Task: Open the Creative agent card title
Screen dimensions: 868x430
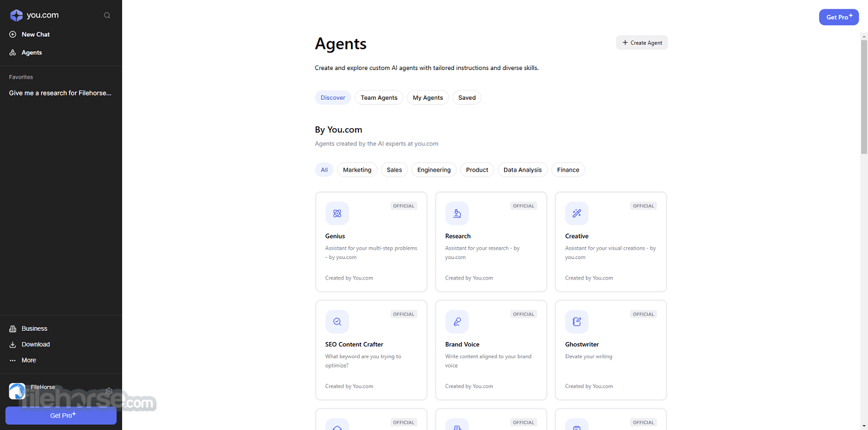Action: tap(577, 236)
